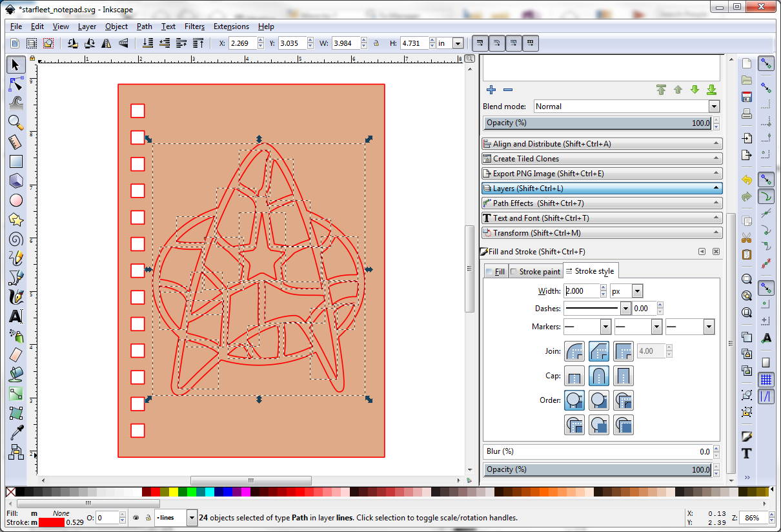
Task: Select the Calligraphy tool
Action: click(x=16, y=297)
